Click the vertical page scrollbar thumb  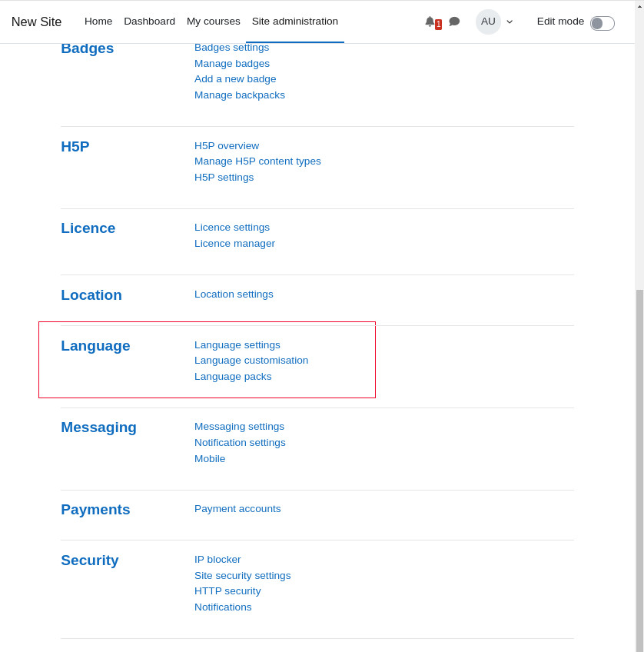(639, 469)
